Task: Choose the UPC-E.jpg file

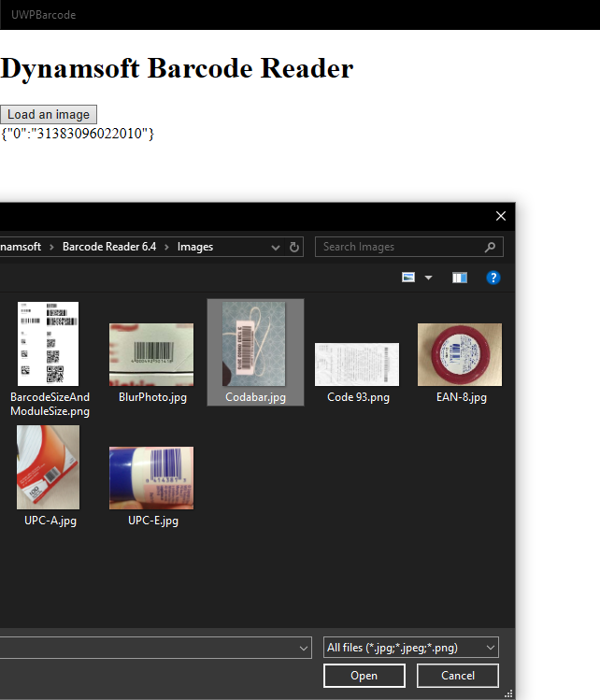Action: (151, 478)
